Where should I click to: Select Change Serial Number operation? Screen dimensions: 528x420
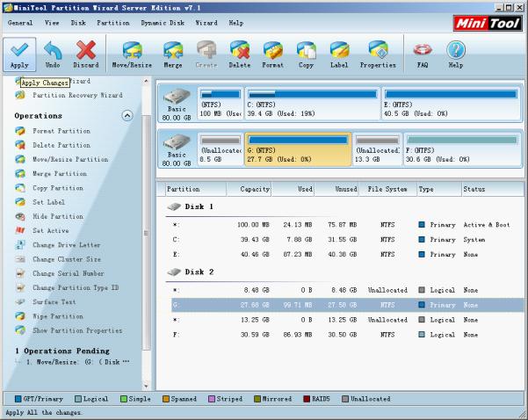pos(69,273)
